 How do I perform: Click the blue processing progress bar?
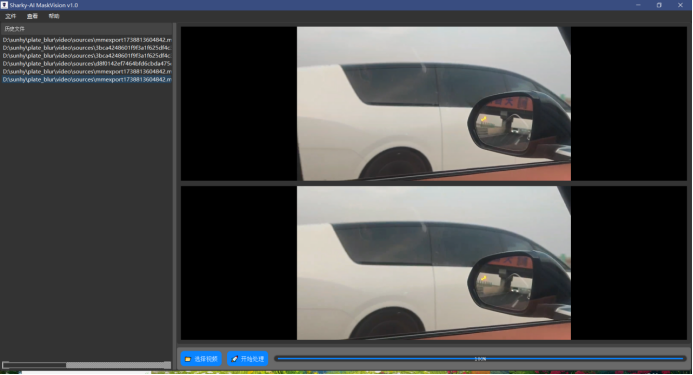[480, 359]
